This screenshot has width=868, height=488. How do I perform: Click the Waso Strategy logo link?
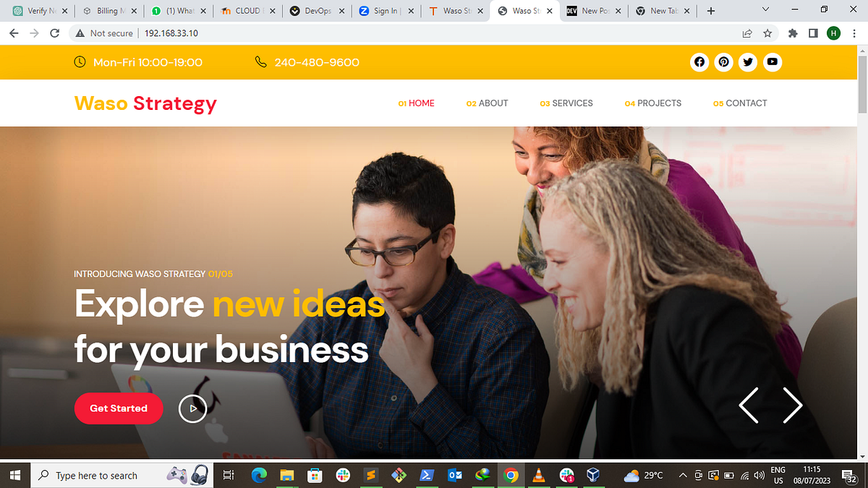click(x=145, y=103)
